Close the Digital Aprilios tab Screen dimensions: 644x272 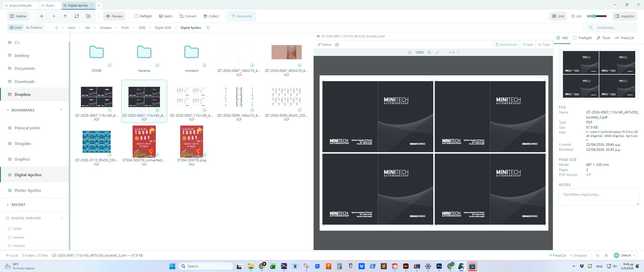point(91,6)
